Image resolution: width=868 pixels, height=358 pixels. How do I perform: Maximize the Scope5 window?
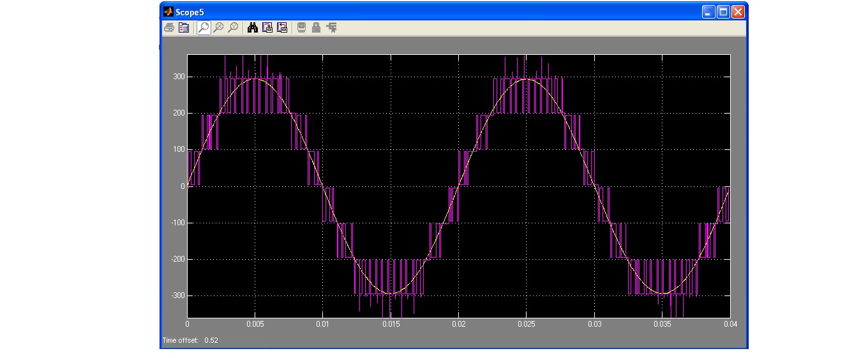click(x=724, y=12)
